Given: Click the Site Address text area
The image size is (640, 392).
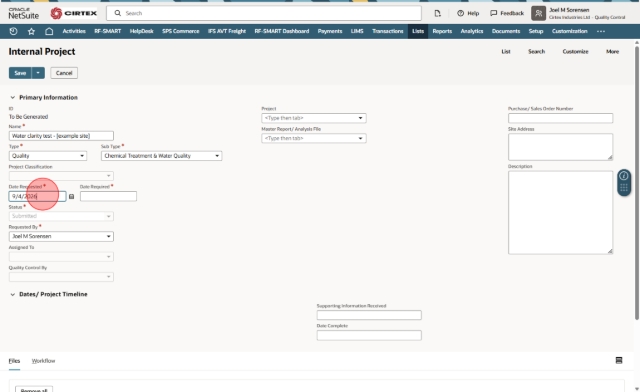Looking at the screenshot, I should 560,147.
